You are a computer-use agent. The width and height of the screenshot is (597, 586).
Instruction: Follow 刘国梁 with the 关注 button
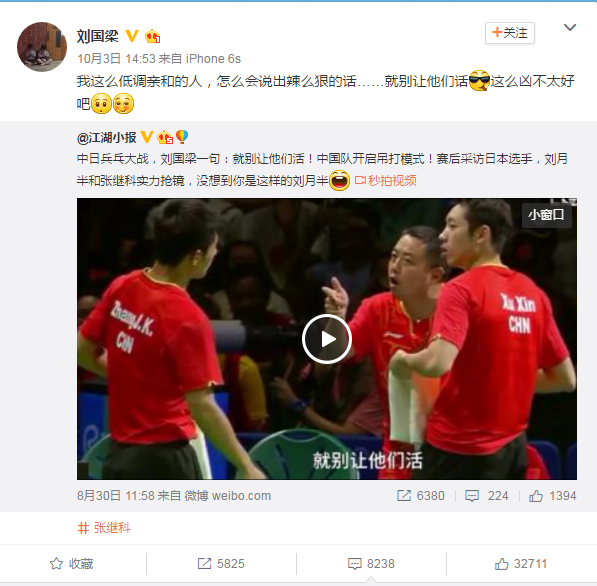[x=510, y=33]
